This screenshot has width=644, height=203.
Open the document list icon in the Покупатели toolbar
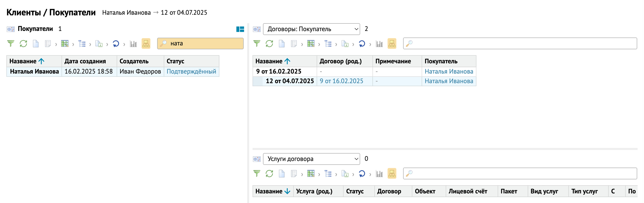pyautogui.click(x=48, y=44)
